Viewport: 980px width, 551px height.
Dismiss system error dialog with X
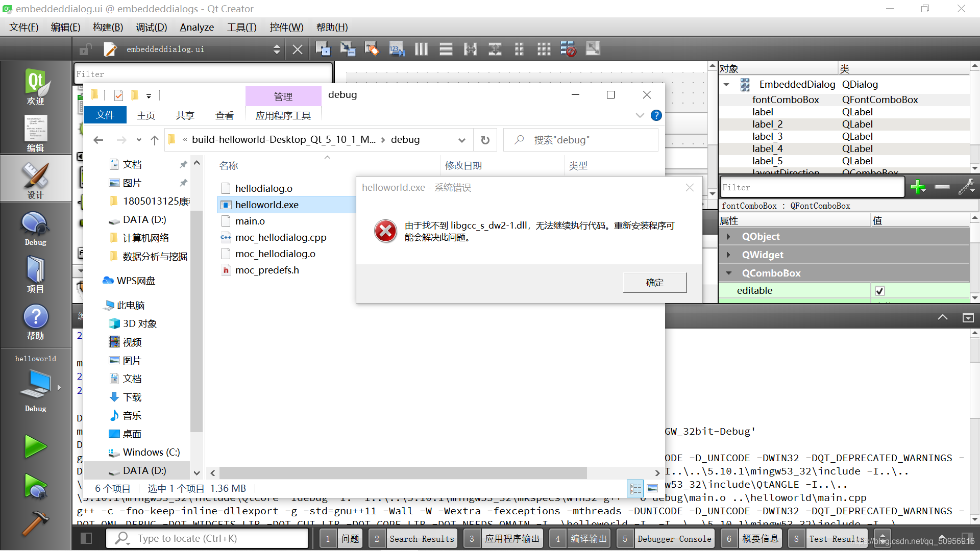pyautogui.click(x=690, y=187)
